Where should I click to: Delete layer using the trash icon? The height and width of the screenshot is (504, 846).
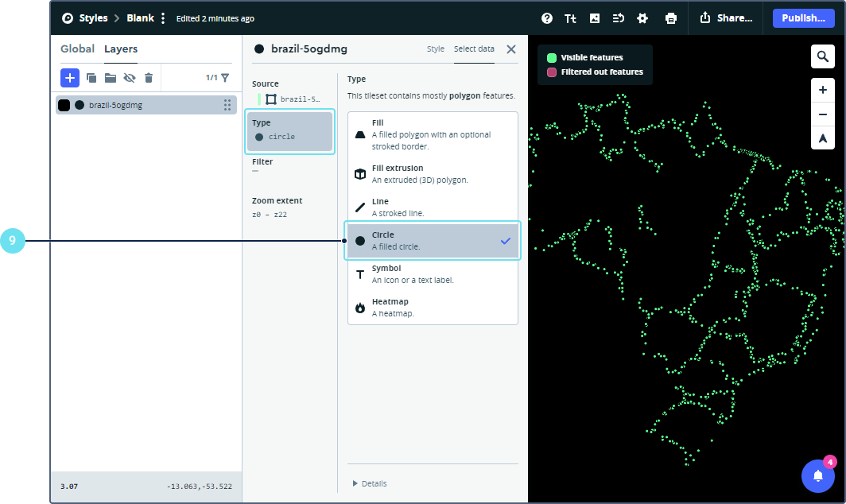(x=148, y=78)
